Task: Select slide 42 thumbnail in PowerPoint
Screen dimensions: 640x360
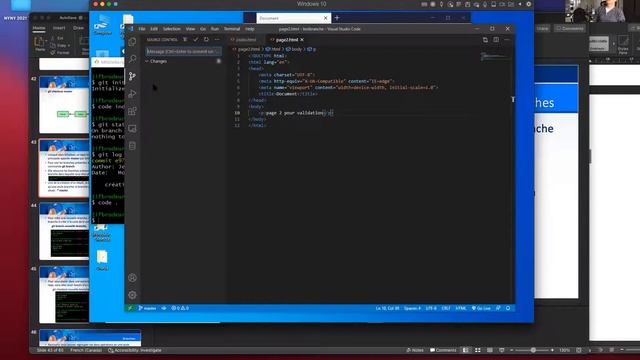Action: pyautogui.click(x=64, y=104)
